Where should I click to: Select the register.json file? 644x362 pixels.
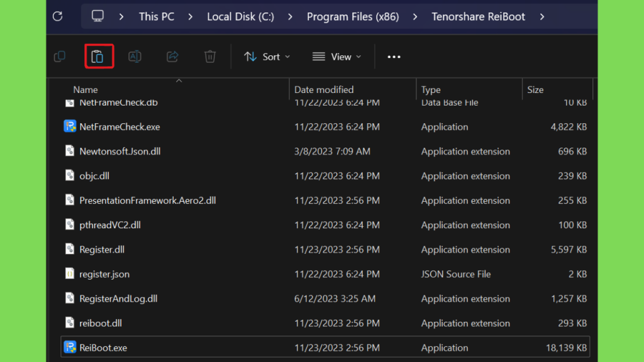tap(325, 274)
